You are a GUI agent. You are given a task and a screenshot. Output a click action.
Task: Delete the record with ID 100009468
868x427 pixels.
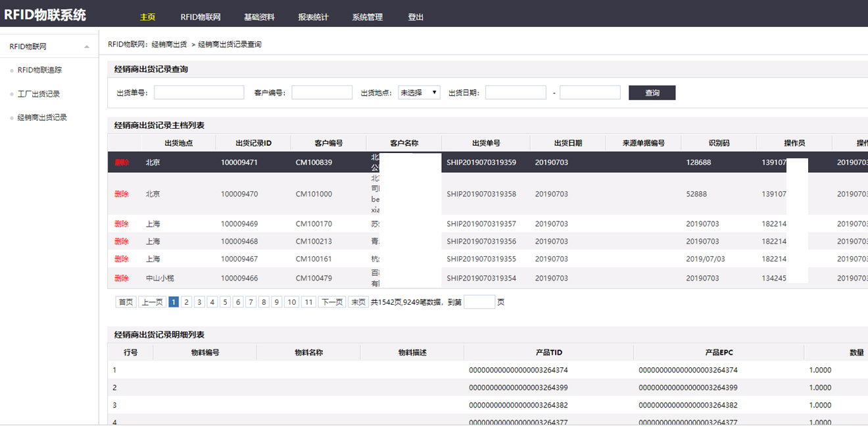pyautogui.click(x=122, y=241)
